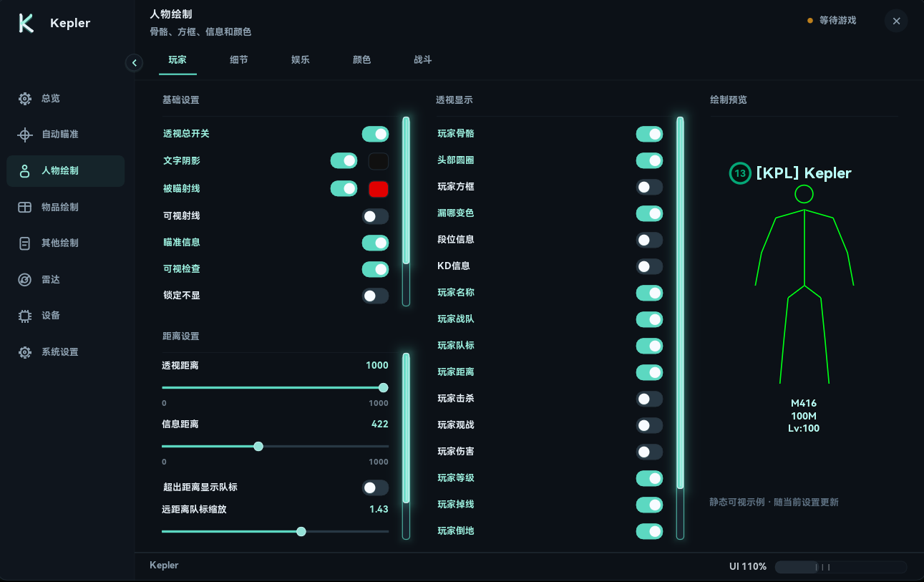This screenshot has width=924, height=582.
Task: Enable the 玩家伤害 switch
Action: [649, 452]
